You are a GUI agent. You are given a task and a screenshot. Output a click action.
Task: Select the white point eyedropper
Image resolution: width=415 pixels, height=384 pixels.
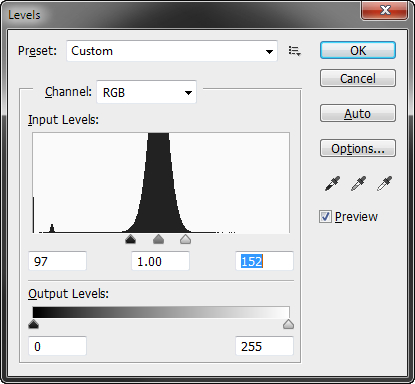click(x=384, y=184)
